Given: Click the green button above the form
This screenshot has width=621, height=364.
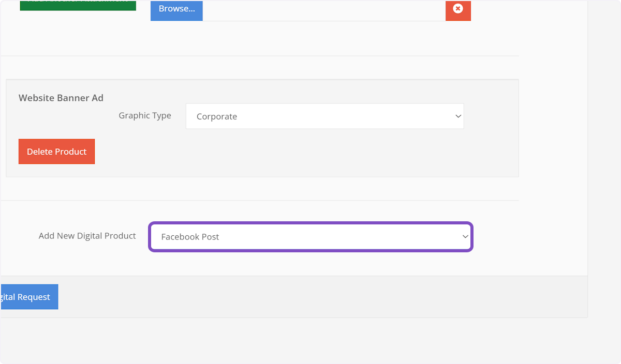Looking at the screenshot, I should point(78,5).
